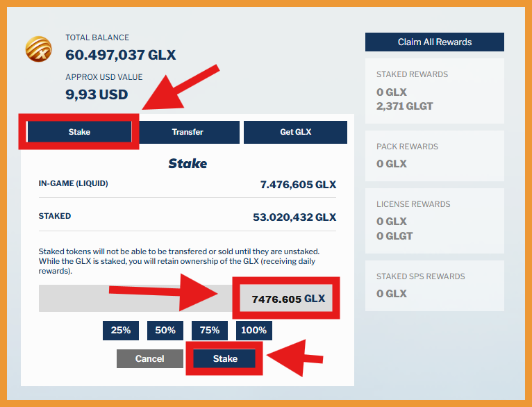Click staked value 53.020,432 GLX
The image size is (532, 407).
(294, 217)
